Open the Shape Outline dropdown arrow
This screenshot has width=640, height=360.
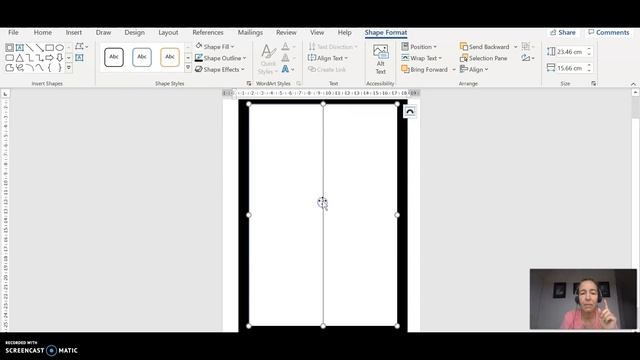[244, 58]
